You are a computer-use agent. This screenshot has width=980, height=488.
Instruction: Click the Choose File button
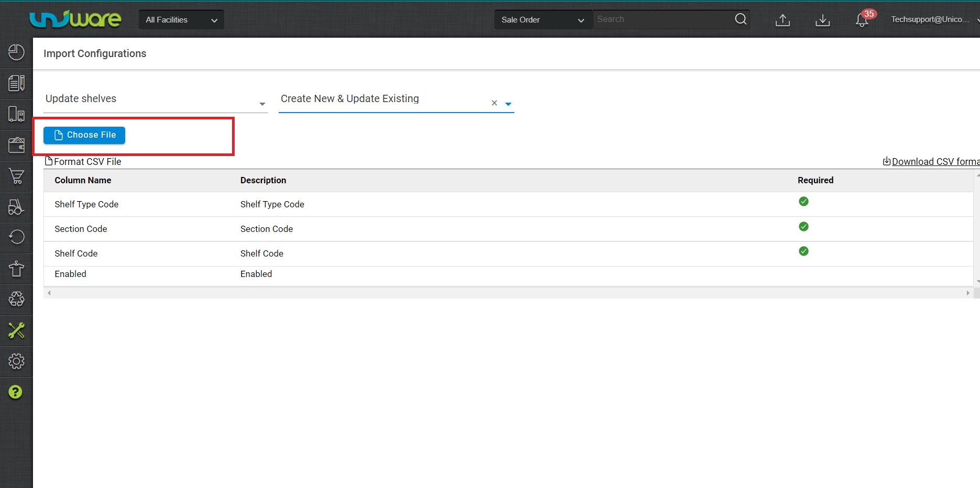point(84,135)
